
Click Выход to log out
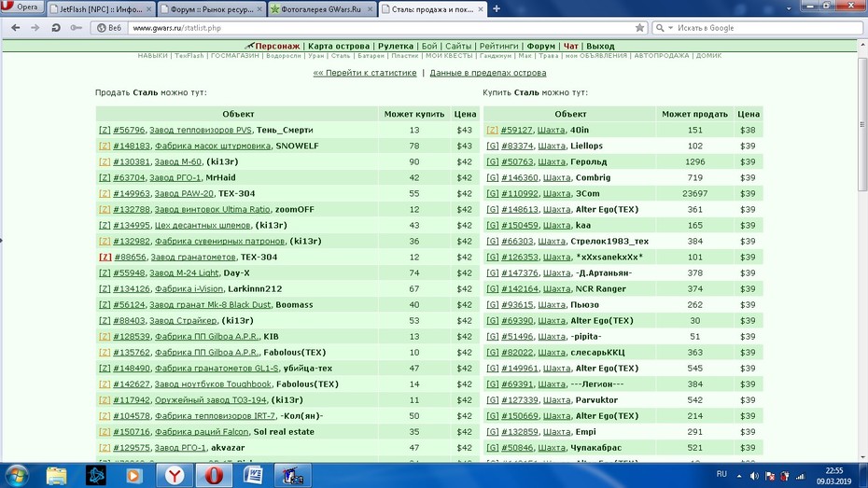pos(600,46)
